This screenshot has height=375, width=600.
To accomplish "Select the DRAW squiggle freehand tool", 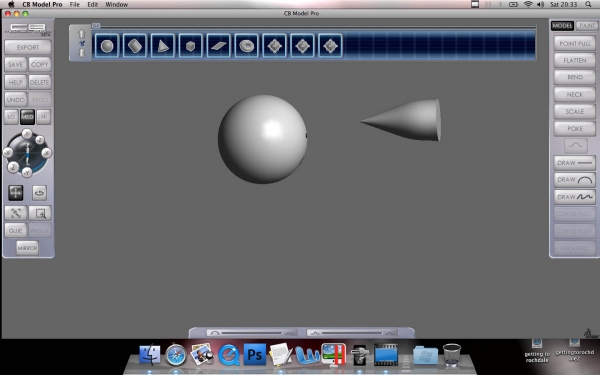I will click(575, 197).
